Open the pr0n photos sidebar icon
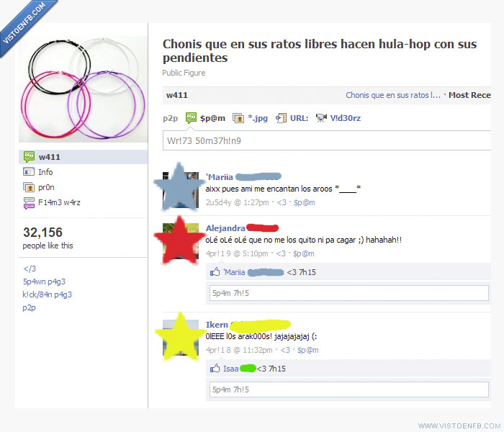504x432 pixels. click(29, 186)
